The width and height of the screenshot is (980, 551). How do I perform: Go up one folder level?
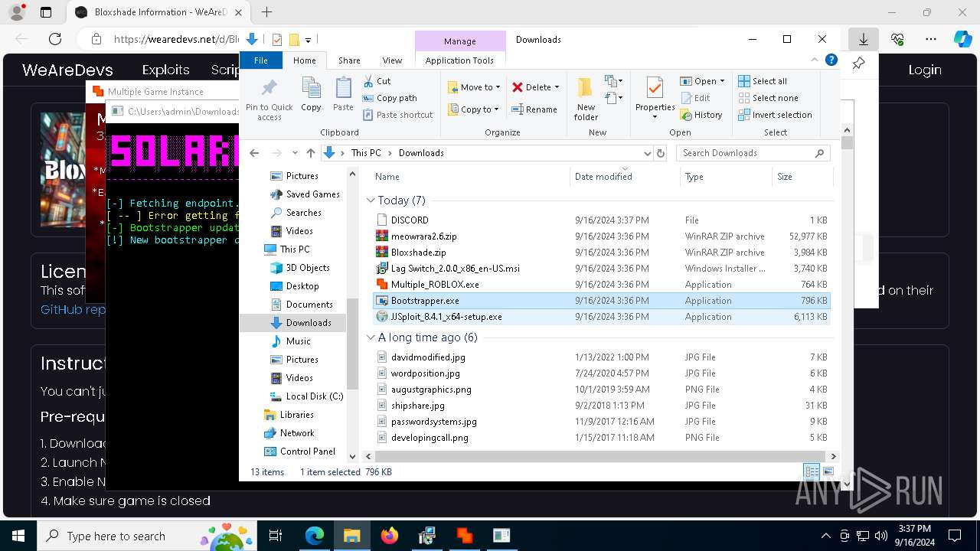point(310,153)
